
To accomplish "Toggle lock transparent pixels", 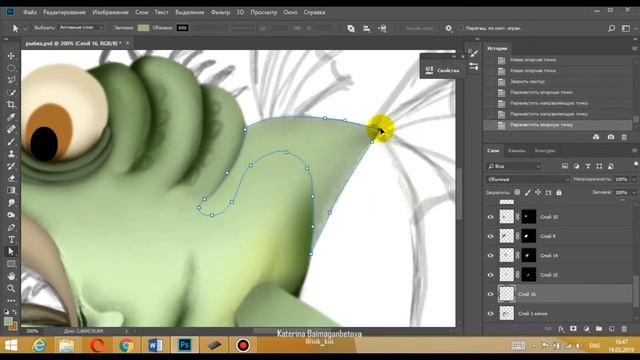I will [517, 192].
